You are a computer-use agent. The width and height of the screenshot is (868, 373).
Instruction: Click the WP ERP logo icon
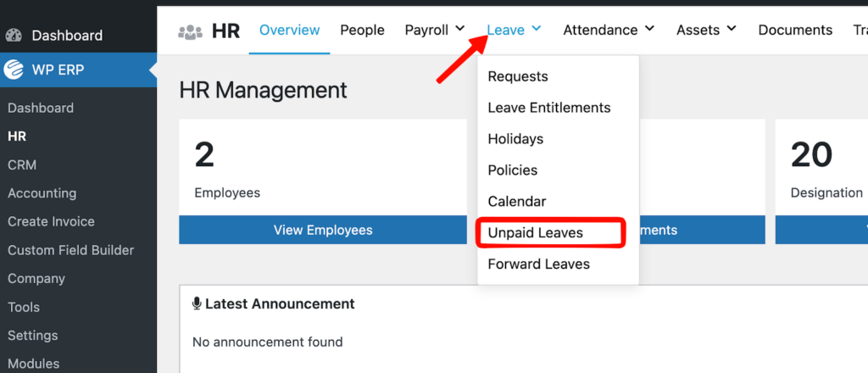tap(14, 70)
